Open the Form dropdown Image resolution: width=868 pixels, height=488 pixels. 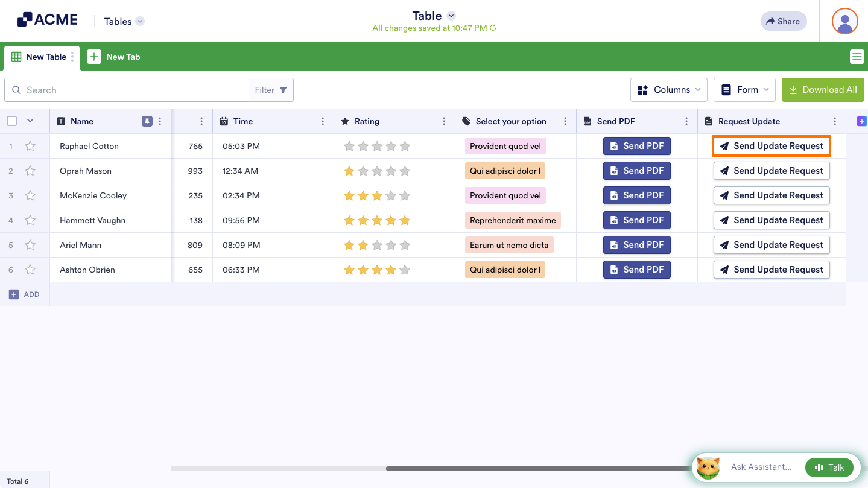745,90
